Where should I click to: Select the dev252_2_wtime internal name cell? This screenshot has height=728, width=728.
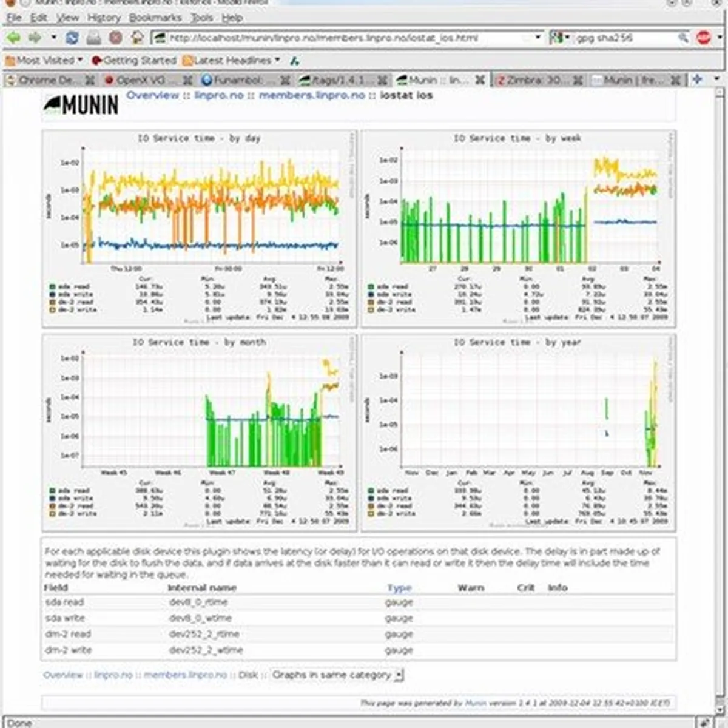(206, 650)
